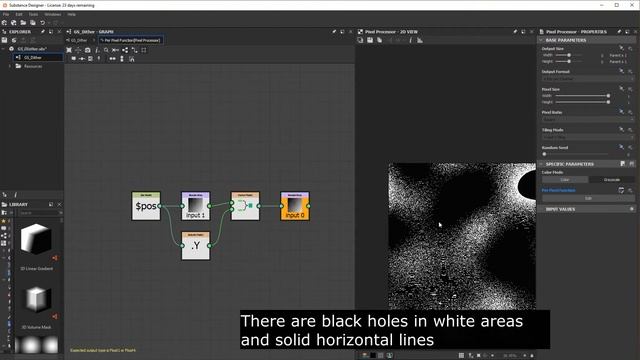Image resolution: width=640 pixels, height=360 pixels.
Task: Expand the Resources folder in Explorer
Action: (x=10, y=66)
